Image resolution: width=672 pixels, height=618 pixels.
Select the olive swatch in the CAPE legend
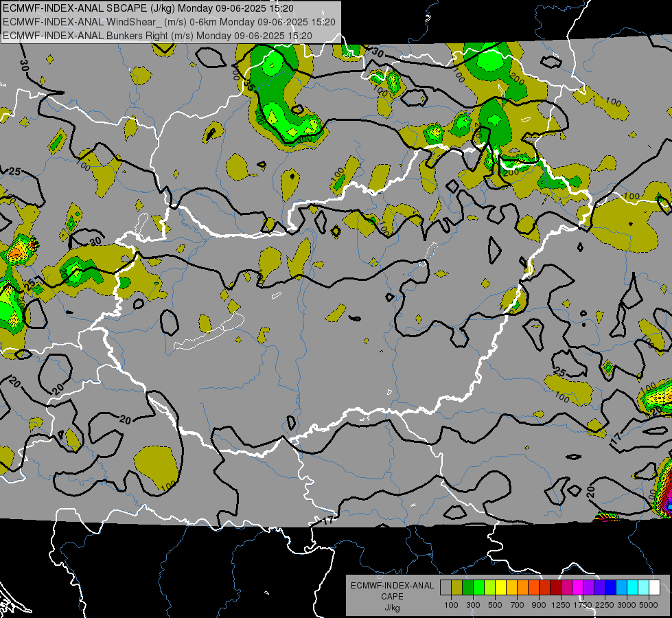tap(457, 588)
